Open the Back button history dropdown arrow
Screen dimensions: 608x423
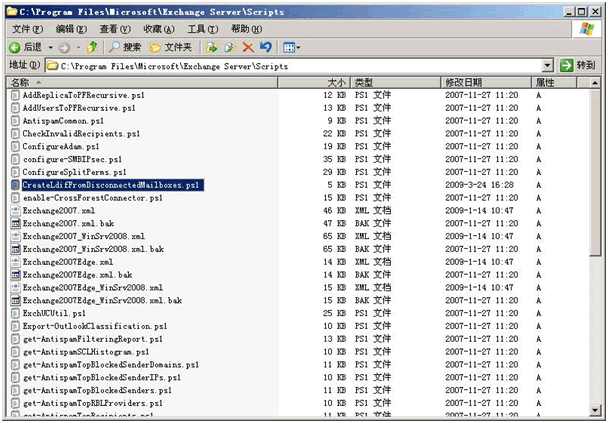point(50,48)
